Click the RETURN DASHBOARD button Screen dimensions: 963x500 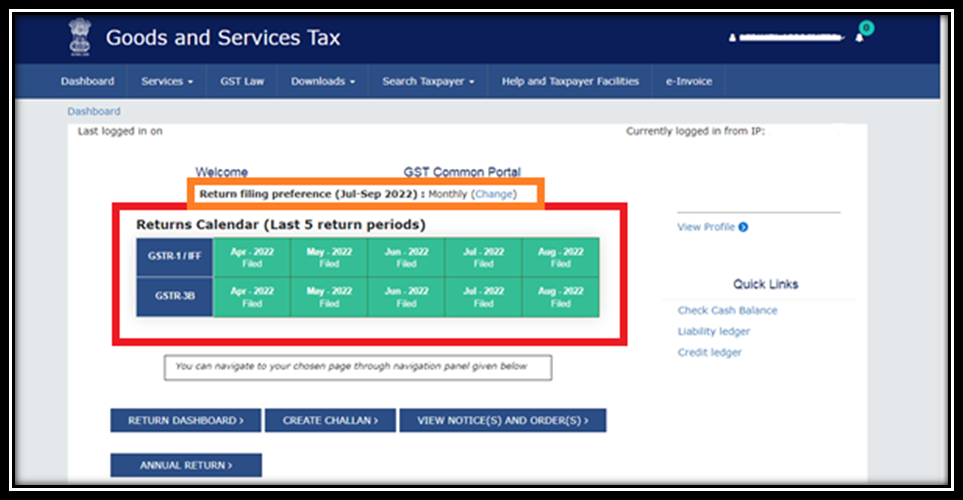point(185,420)
